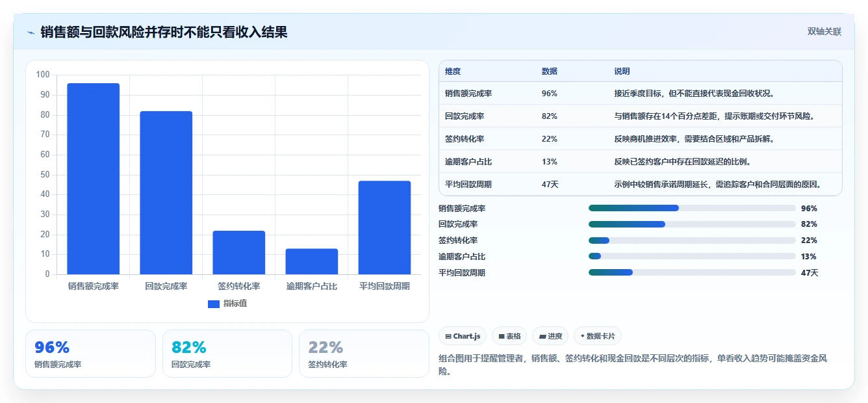Click the 96% value beside progress bar

coord(809,209)
